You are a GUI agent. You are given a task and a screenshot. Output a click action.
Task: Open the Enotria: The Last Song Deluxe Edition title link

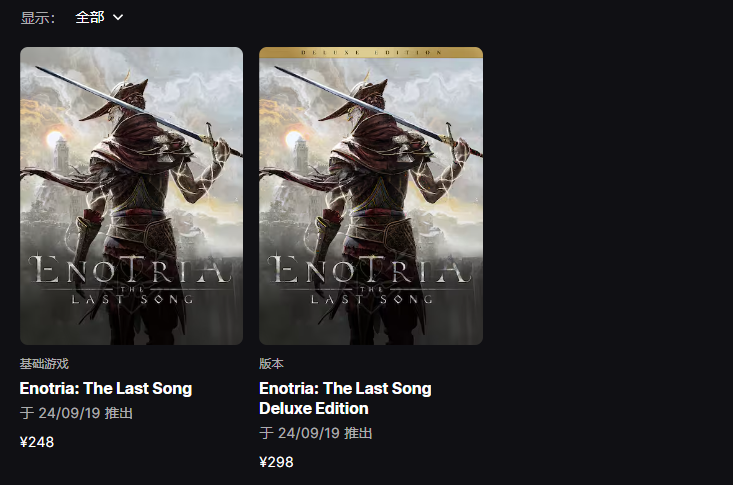coord(345,398)
